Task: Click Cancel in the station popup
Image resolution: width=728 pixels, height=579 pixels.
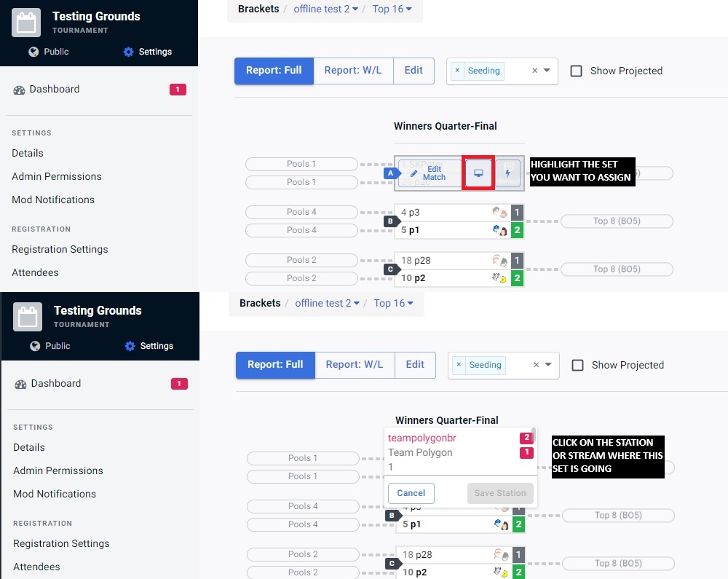Action: coord(411,493)
